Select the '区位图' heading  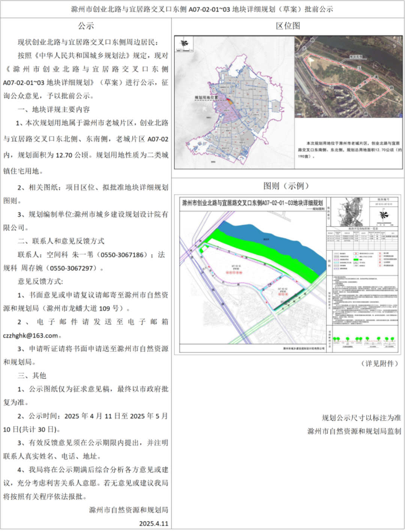288,26
